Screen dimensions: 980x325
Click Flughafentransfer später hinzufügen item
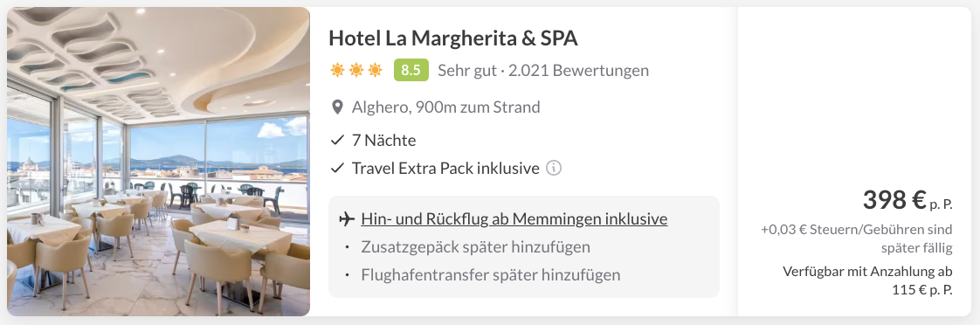point(491,275)
